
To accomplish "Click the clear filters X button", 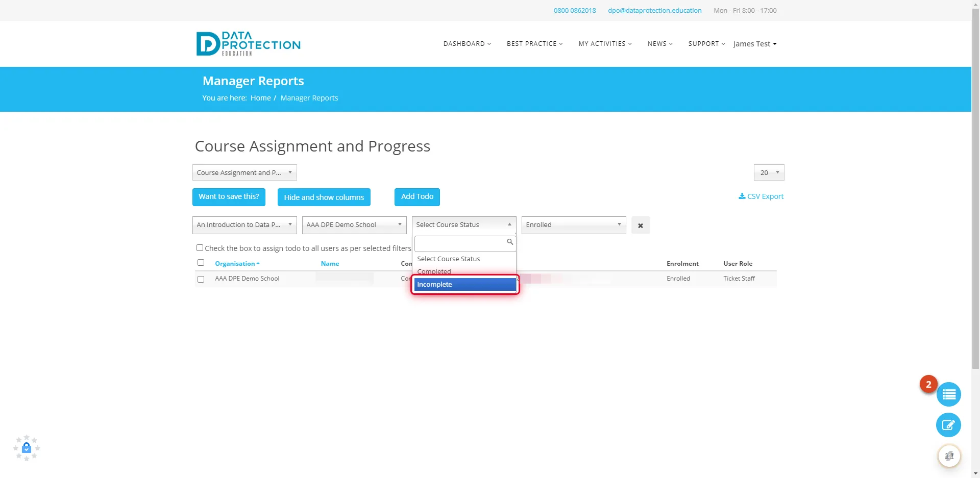I will [x=641, y=225].
